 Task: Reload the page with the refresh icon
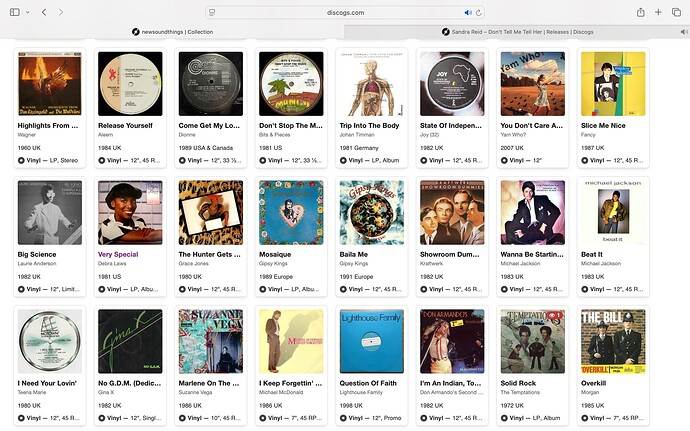coord(479,13)
